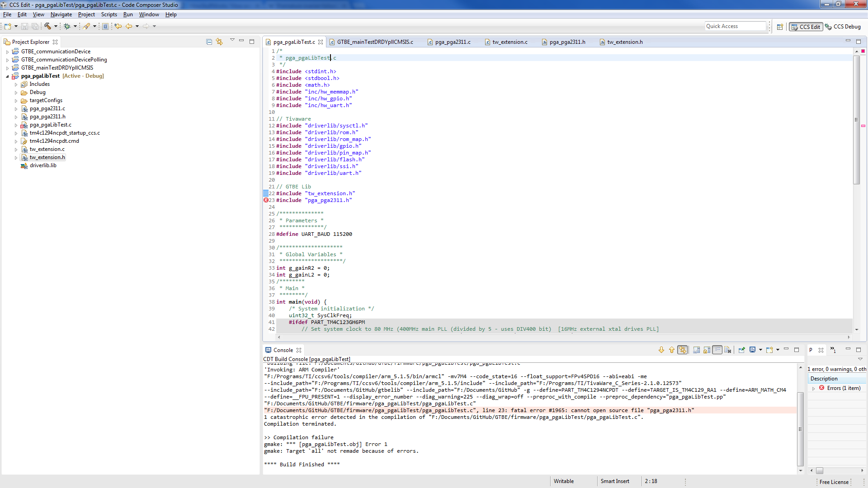
Task: Click the Pin Console icon
Action: click(x=741, y=350)
